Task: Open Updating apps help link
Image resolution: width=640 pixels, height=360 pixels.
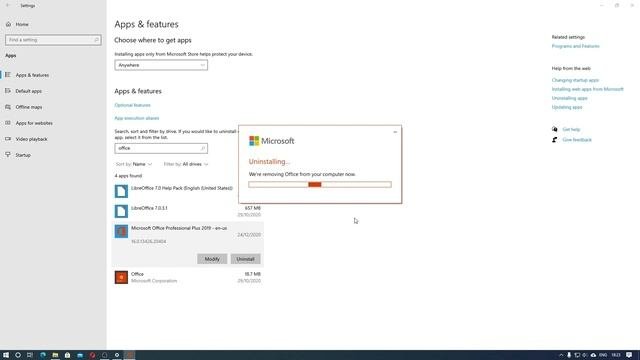Action: coord(567,107)
